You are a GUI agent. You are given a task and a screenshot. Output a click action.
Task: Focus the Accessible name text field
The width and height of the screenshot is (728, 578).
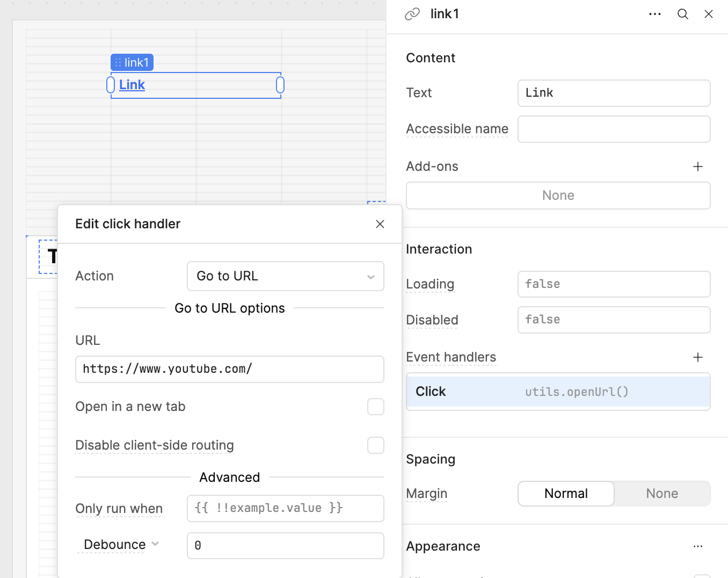coord(614,129)
